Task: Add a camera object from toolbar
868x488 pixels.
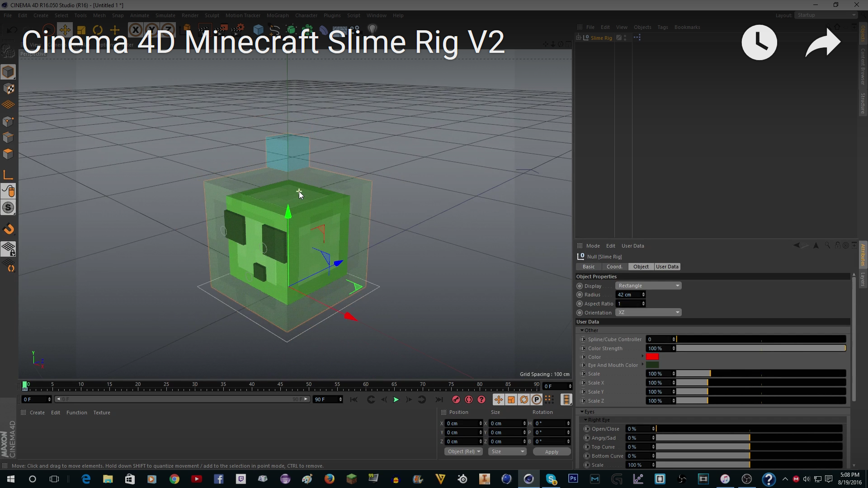Action: click(x=355, y=29)
